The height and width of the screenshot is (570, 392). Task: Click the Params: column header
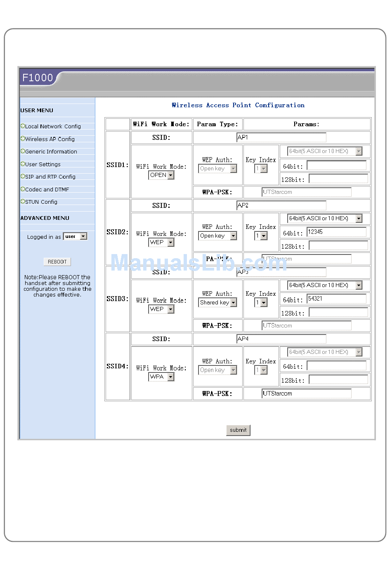click(306, 124)
